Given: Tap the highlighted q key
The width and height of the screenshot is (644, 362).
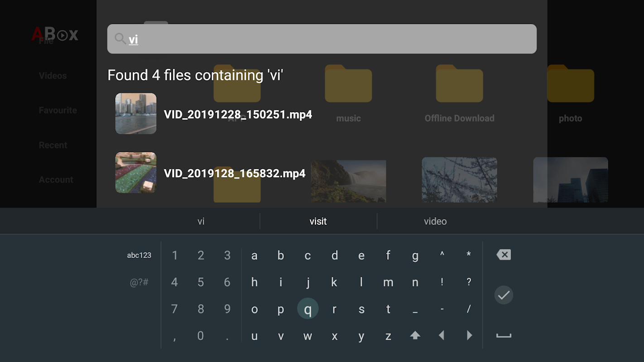Looking at the screenshot, I should (x=308, y=309).
